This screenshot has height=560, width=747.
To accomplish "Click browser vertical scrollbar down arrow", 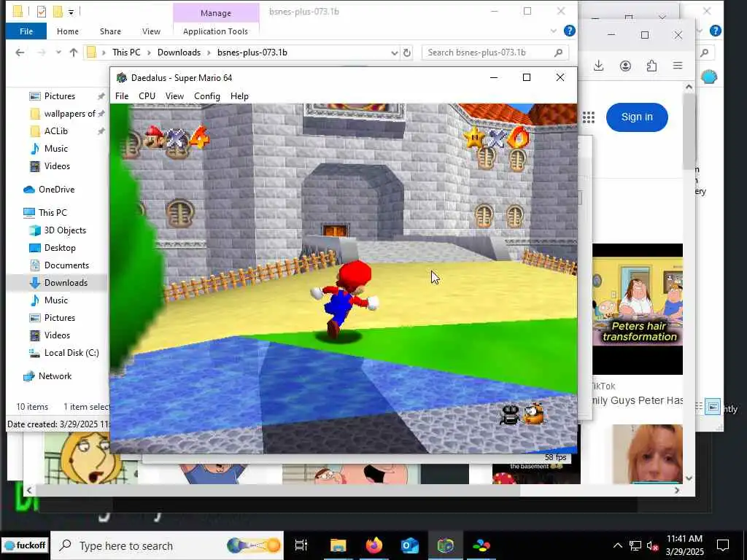I will (x=689, y=478).
